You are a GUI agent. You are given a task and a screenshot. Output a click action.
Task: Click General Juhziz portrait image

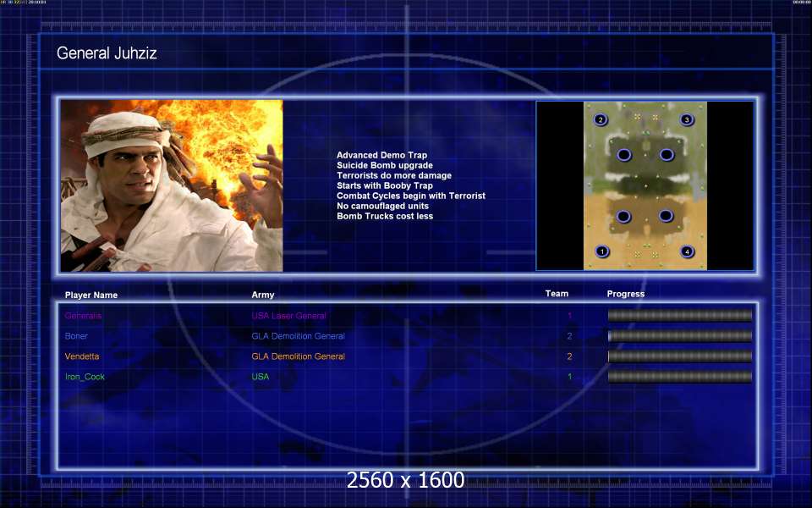click(172, 185)
